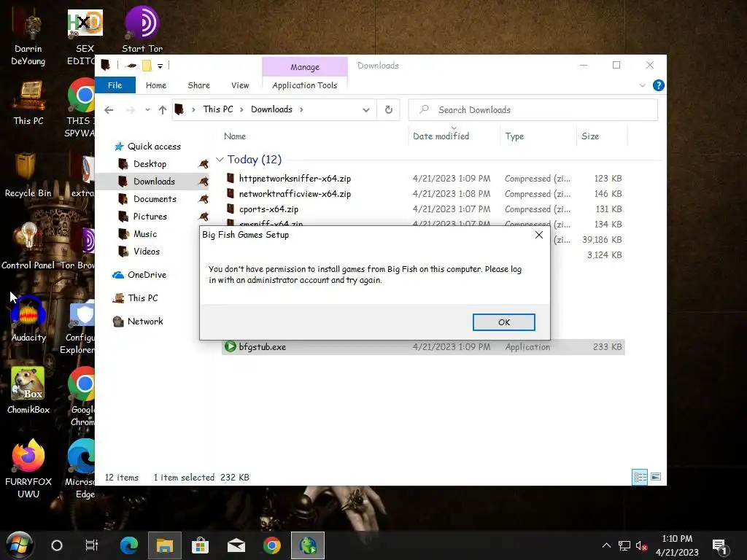Open Mail app from taskbar

tap(236, 545)
